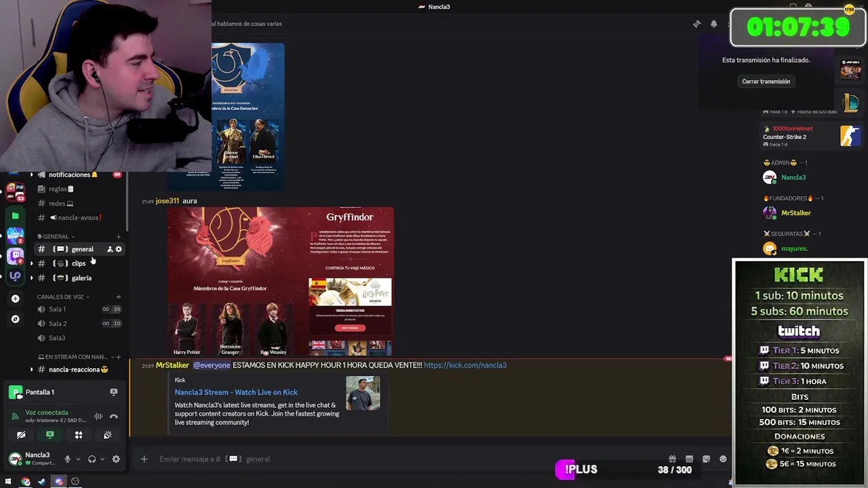Open the server icon with 2 badge
Image resolution: width=868 pixels, height=488 pixels.
point(15,236)
